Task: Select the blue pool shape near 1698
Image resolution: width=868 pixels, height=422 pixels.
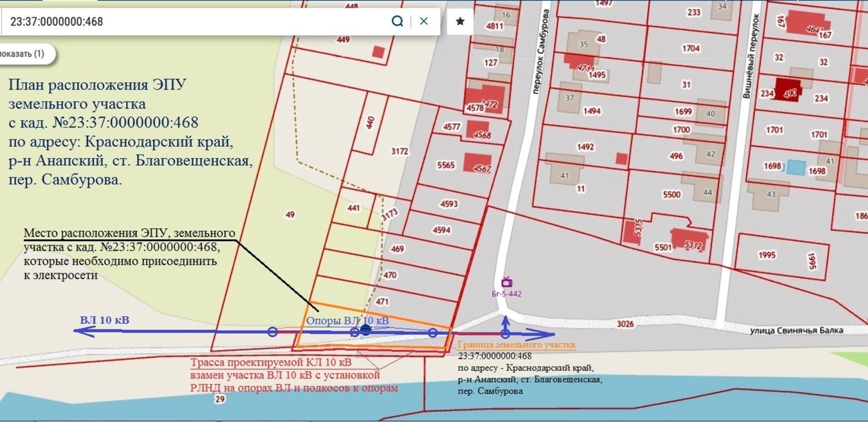Action: pos(796,167)
